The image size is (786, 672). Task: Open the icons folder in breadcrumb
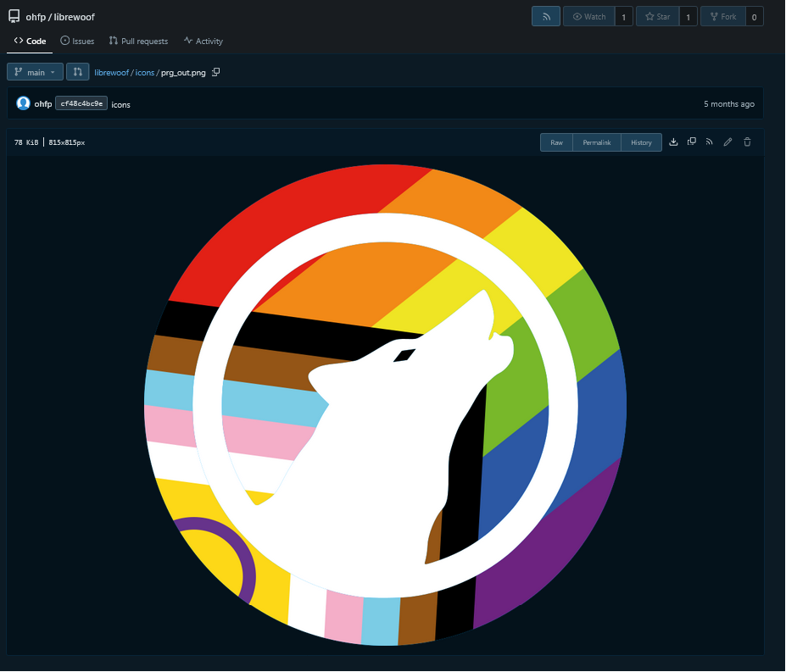pyautogui.click(x=145, y=73)
